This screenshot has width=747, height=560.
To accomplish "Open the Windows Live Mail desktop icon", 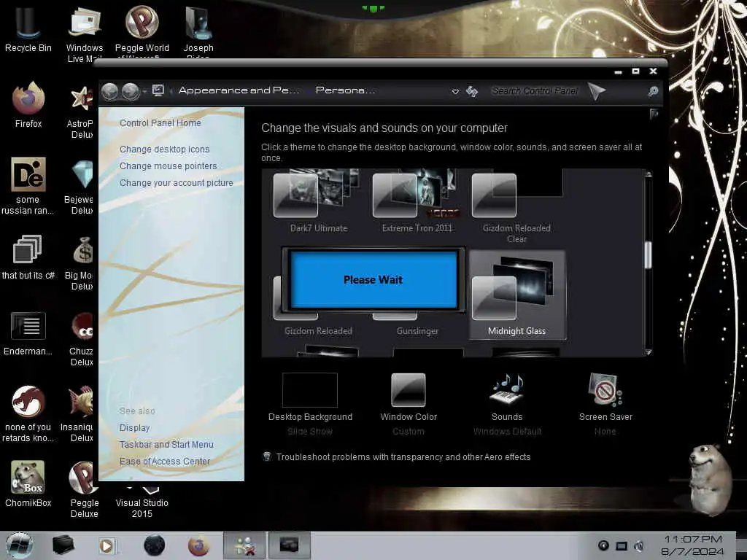I will (85, 34).
